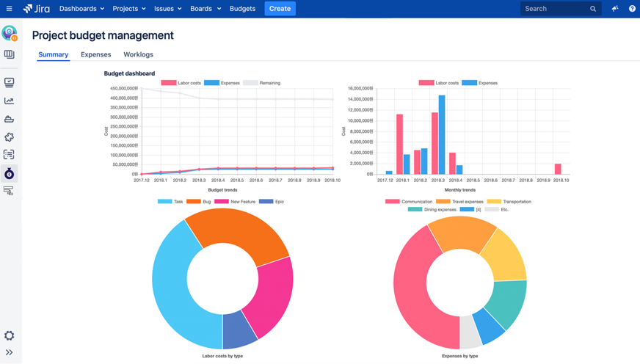Open the help question mark icon

pos(632,9)
